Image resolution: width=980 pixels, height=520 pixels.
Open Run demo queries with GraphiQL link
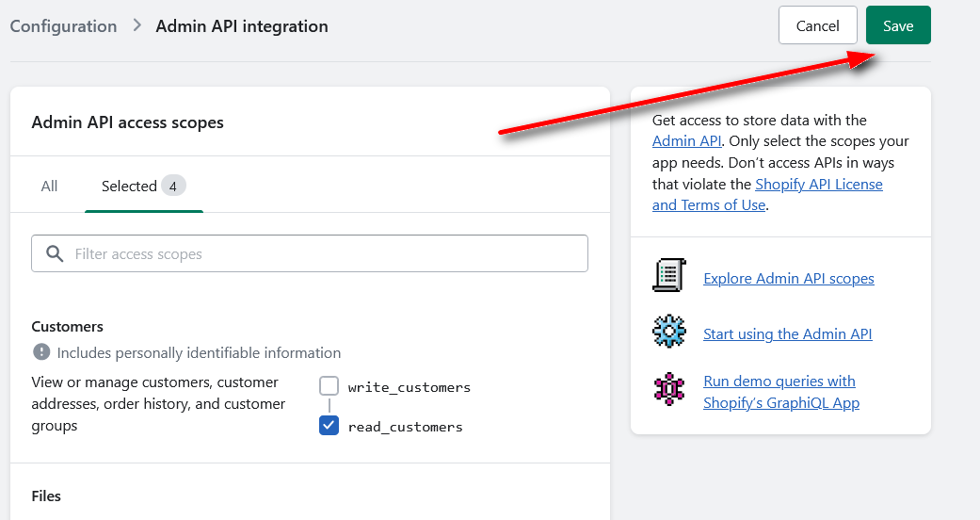coord(781,392)
